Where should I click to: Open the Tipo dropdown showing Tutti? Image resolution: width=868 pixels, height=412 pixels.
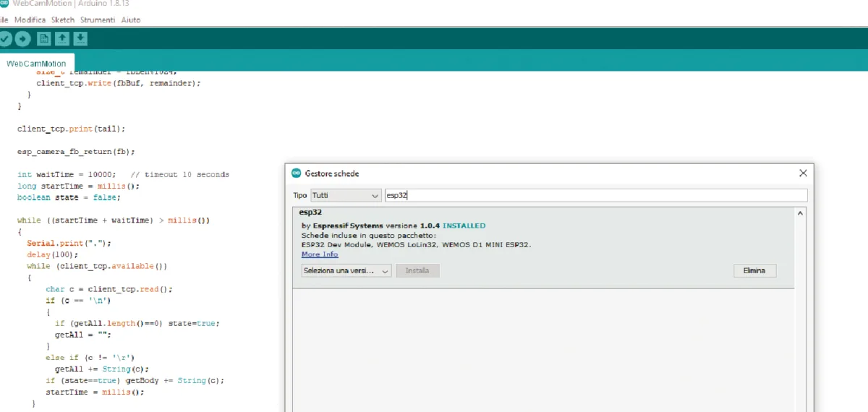tap(346, 195)
